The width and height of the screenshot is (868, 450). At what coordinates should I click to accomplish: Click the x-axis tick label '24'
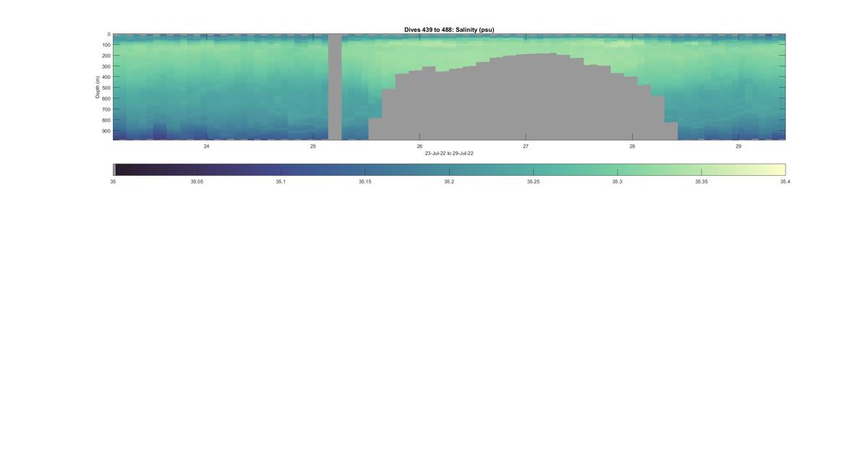(207, 146)
